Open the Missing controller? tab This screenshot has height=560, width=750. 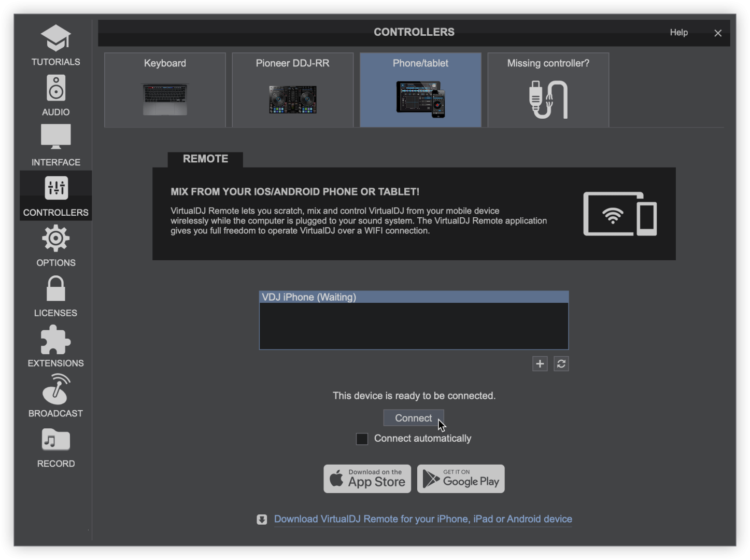click(548, 90)
